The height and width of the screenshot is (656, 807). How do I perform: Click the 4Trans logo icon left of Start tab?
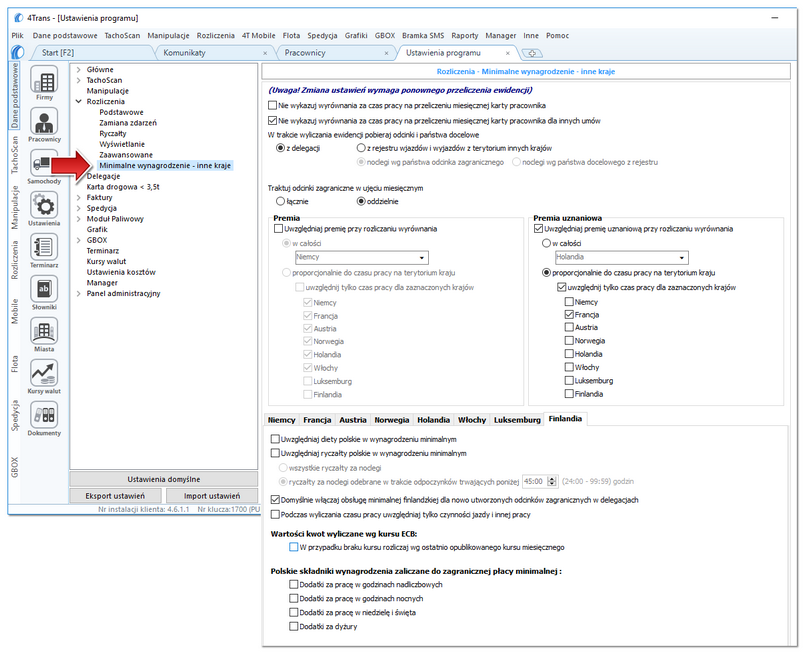pyautogui.click(x=17, y=52)
